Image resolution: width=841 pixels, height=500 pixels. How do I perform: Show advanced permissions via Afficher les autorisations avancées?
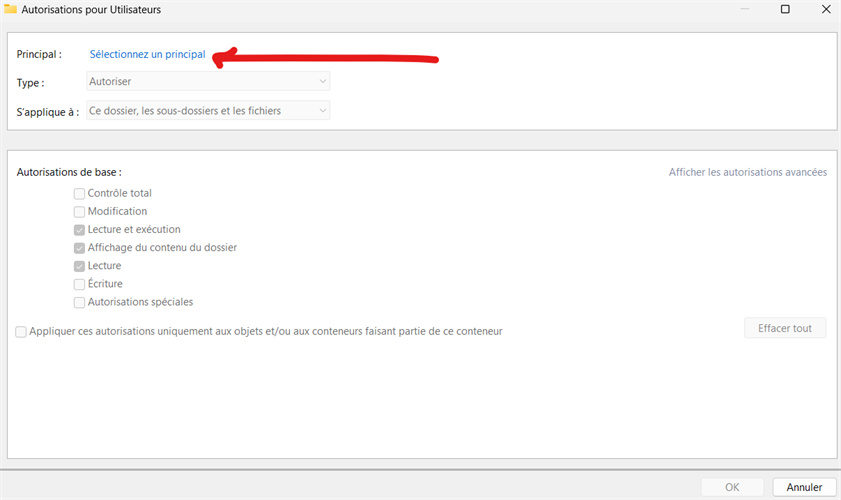[x=747, y=172]
